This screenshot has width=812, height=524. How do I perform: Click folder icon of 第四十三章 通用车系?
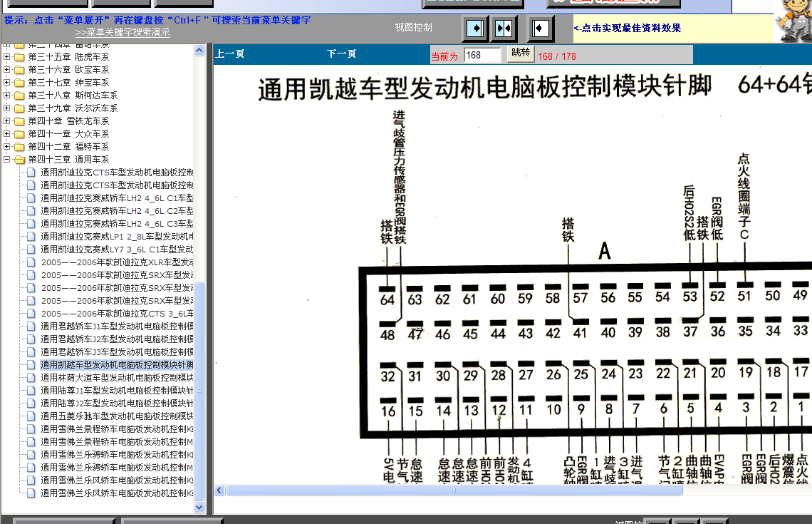pyautogui.click(x=20, y=160)
